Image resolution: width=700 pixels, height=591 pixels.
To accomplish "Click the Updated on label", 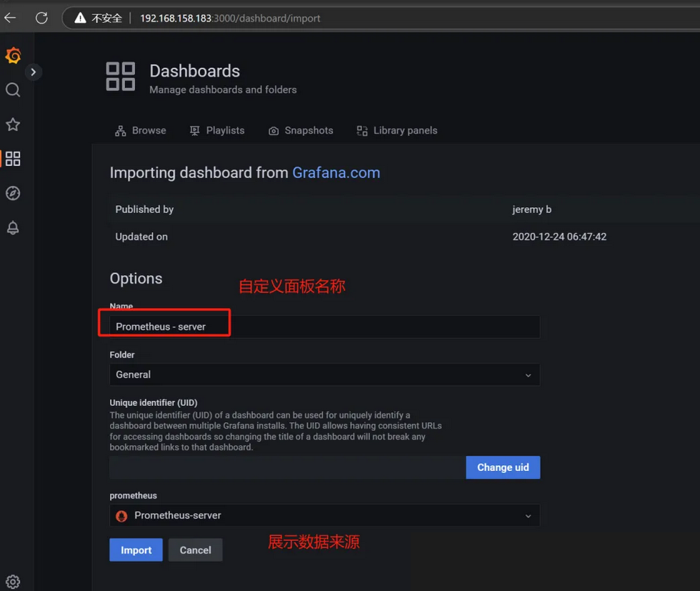I will tap(141, 237).
